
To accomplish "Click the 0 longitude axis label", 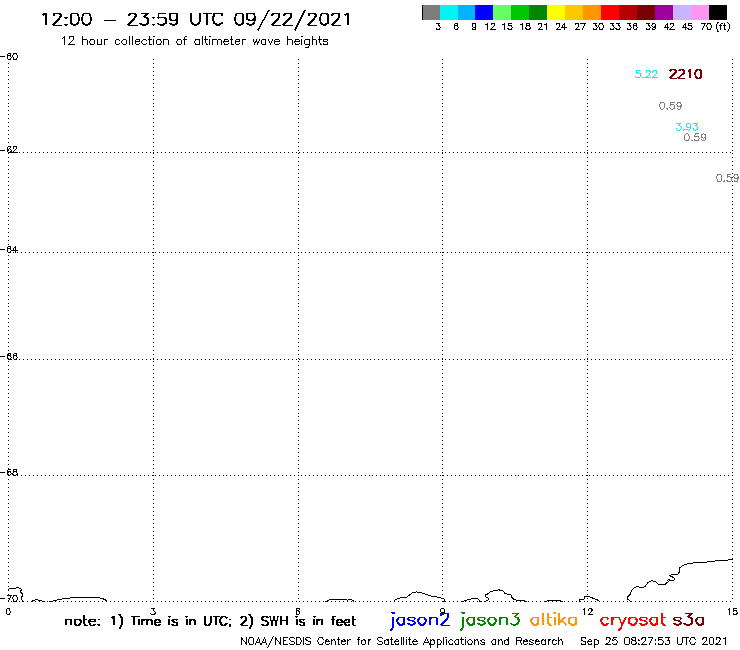I will [8, 612].
